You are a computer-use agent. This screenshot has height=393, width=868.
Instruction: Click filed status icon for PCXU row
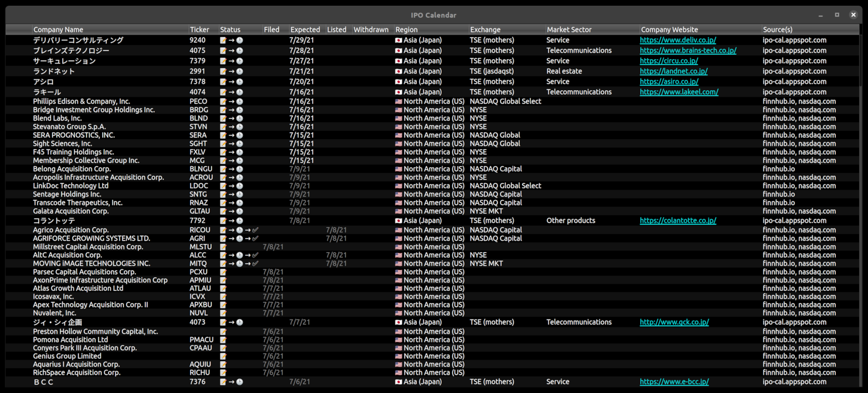pos(223,272)
